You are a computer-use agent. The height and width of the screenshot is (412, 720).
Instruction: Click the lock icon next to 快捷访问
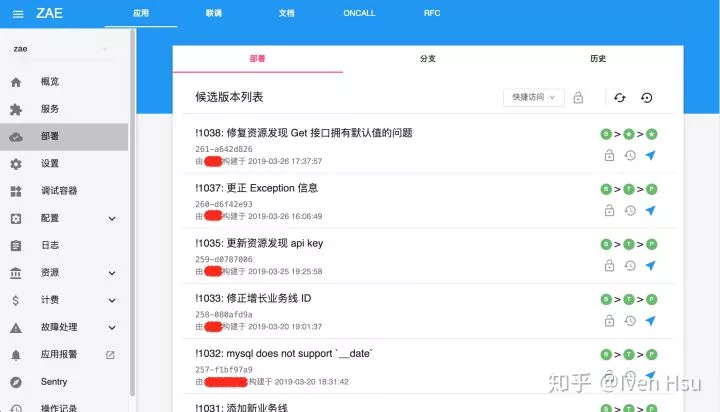click(578, 97)
